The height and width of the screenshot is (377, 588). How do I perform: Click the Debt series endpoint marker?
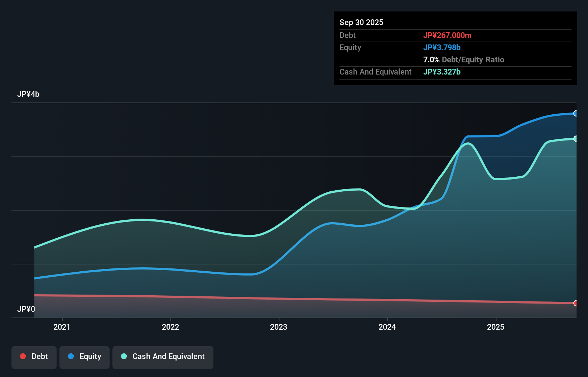[576, 303]
